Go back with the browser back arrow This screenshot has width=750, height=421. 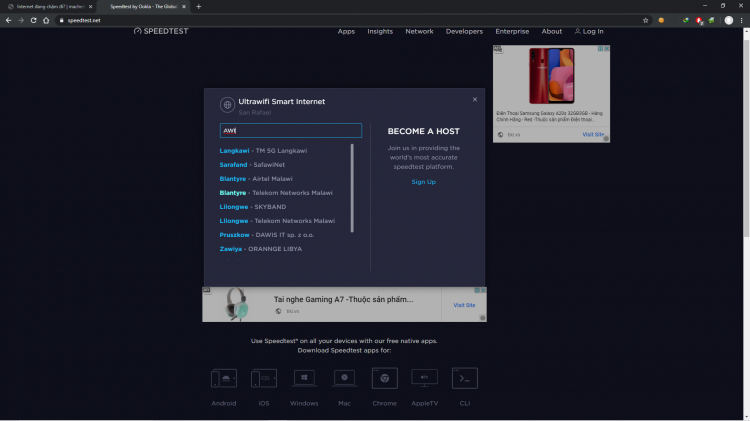(8, 20)
